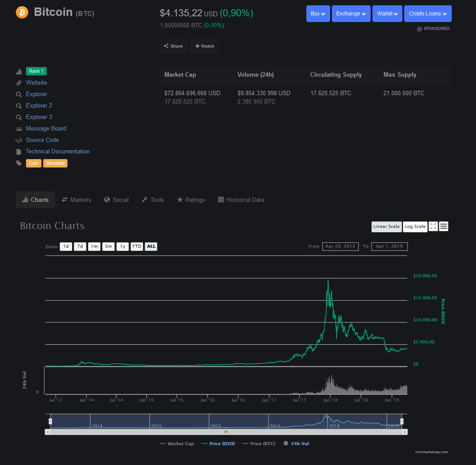This screenshot has width=476, height=465.
Task: Click the Rank 1 badge
Action: pos(36,71)
